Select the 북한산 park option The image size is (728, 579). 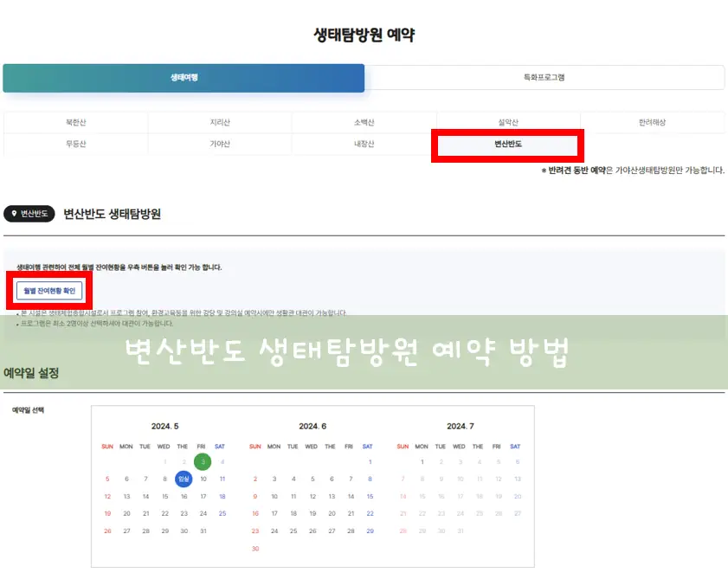pos(75,122)
